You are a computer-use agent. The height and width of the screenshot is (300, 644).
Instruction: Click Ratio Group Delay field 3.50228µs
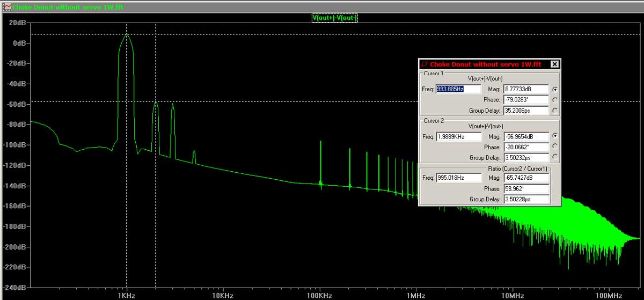[x=526, y=200]
